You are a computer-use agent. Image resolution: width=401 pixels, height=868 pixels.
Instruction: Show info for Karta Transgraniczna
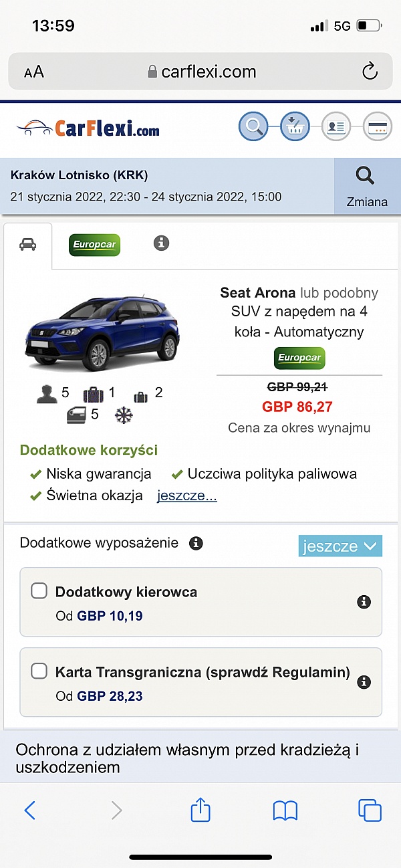tap(364, 682)
